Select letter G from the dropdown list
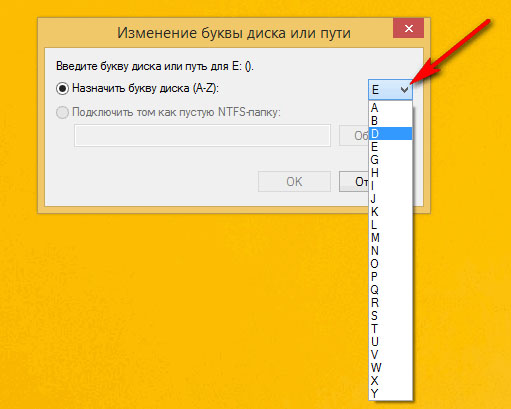 pyautogui.click(x=390, y=160)
